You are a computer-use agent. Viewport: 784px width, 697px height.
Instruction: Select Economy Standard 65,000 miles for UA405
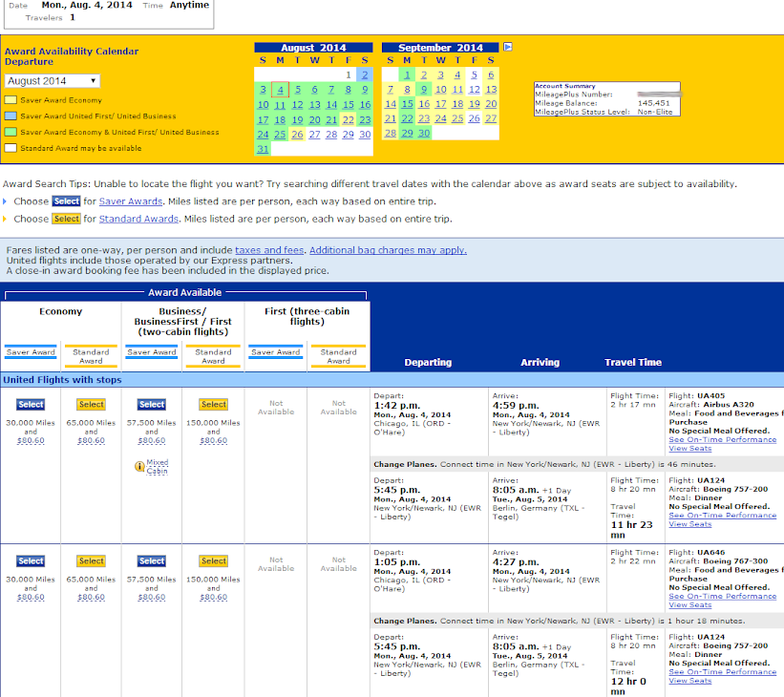pos(91,405)
